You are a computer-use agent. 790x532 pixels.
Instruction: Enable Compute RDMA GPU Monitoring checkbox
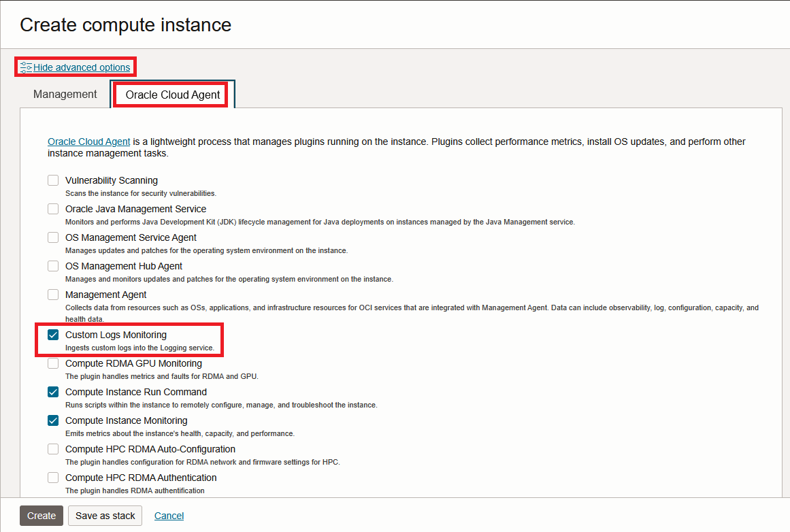coord(53,363)
